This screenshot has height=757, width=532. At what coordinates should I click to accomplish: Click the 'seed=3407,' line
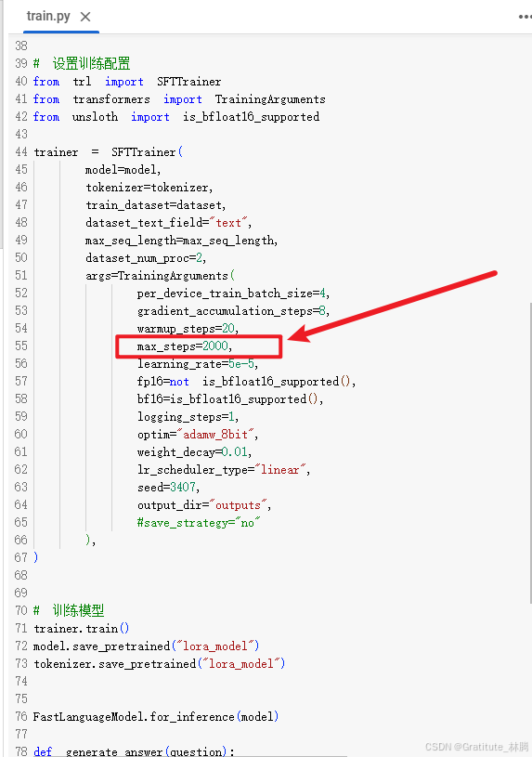pos(168,487)
